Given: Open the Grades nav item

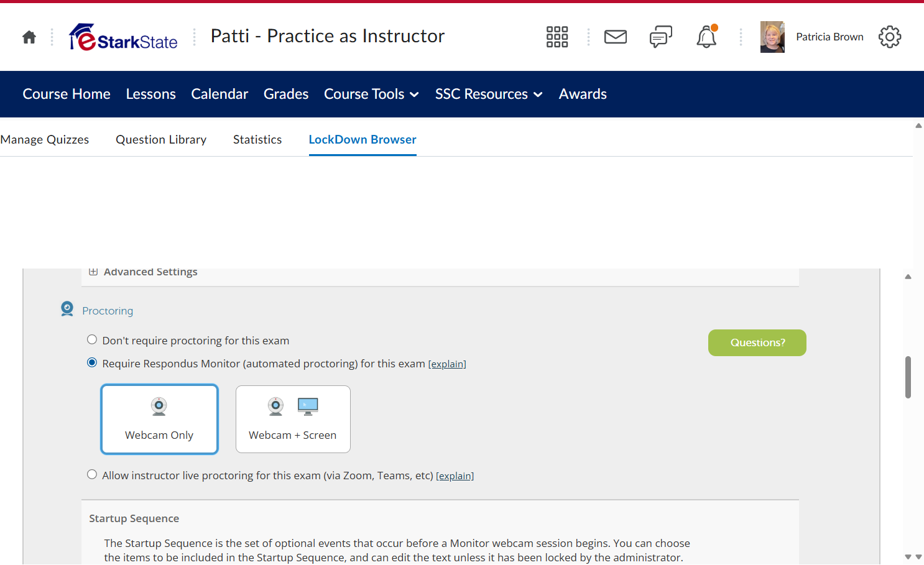Looking at the screenshot, I should coord(286,94).
